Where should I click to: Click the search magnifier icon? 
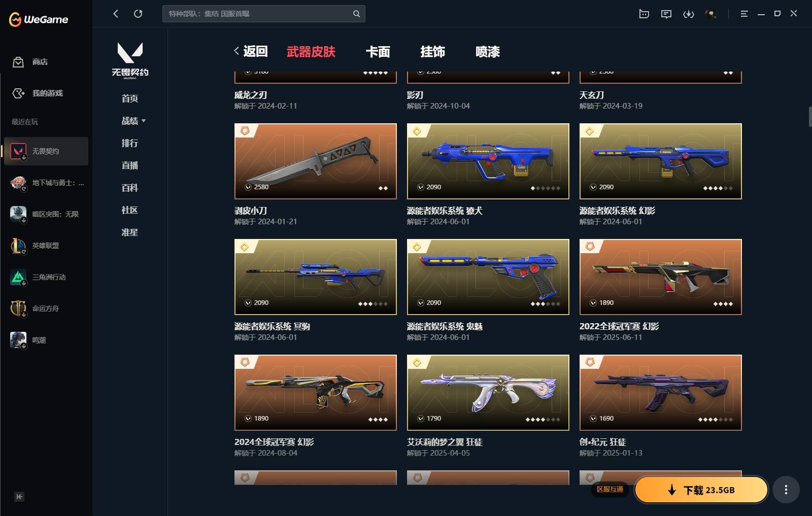(x=356, y=14)
